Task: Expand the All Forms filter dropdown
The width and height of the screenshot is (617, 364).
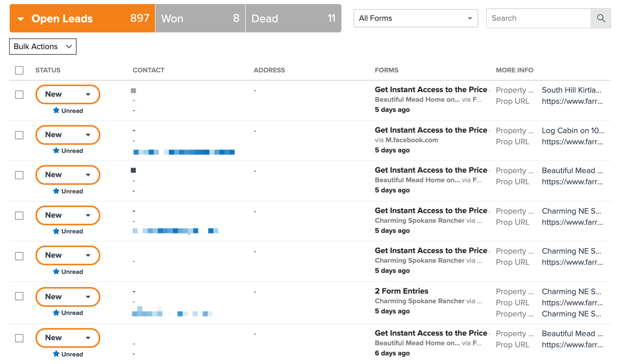Action: 416,18
